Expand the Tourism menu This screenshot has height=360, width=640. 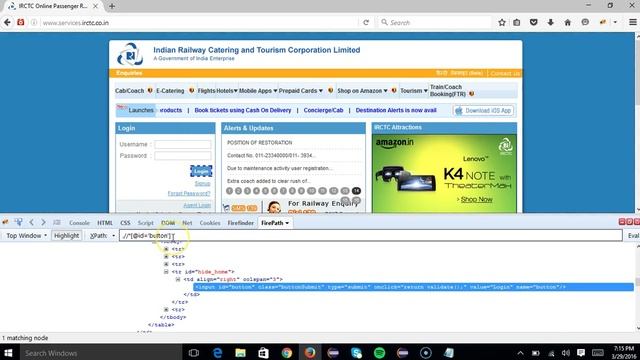(x=414, y=91)
